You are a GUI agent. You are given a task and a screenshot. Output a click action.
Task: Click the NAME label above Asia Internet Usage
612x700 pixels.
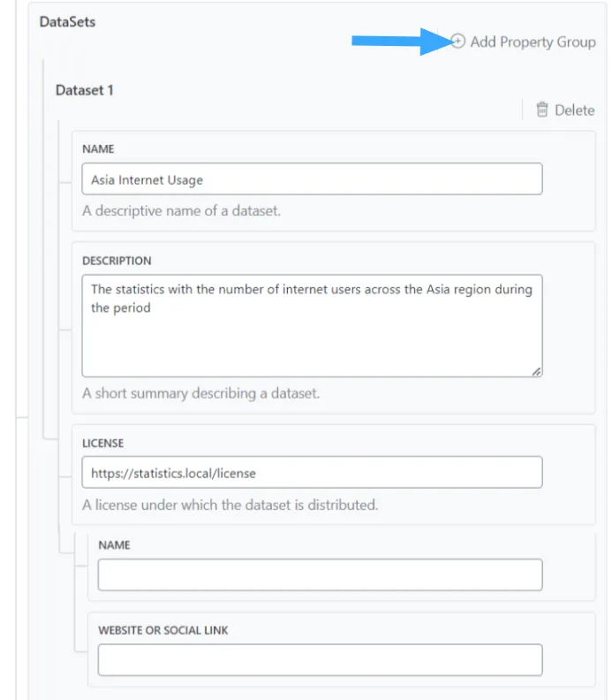pyautogui.click(x=98, y=149)
